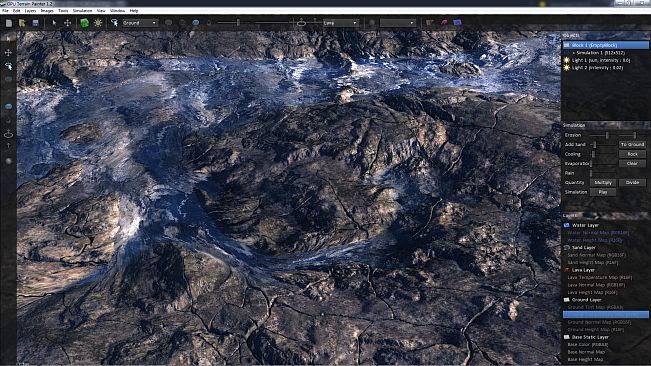Open the Simulation menu
The image size is (651, 366).
point(83,11)
